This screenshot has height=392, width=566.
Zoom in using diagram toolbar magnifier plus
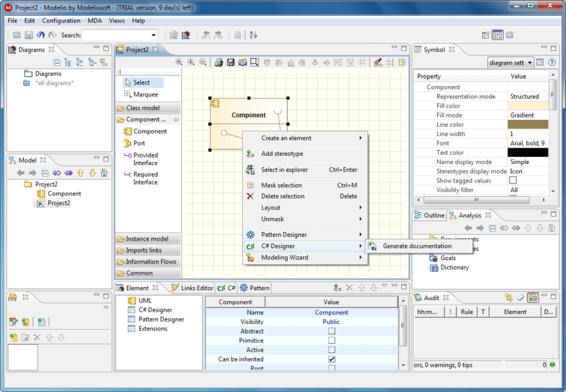coord(179,62)
